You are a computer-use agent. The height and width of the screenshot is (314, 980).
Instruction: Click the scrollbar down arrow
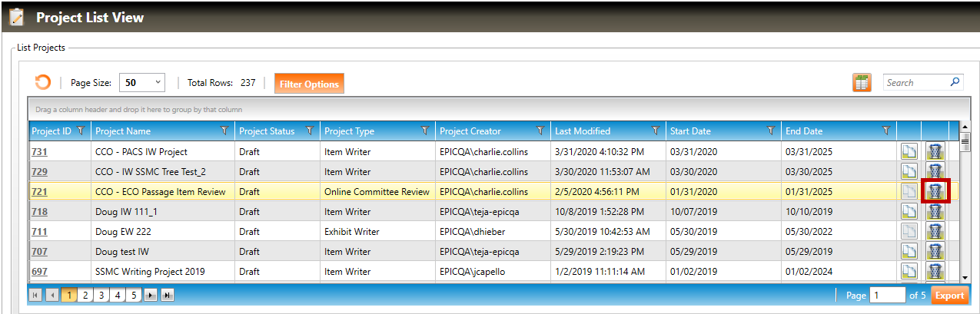pos(965,278)
